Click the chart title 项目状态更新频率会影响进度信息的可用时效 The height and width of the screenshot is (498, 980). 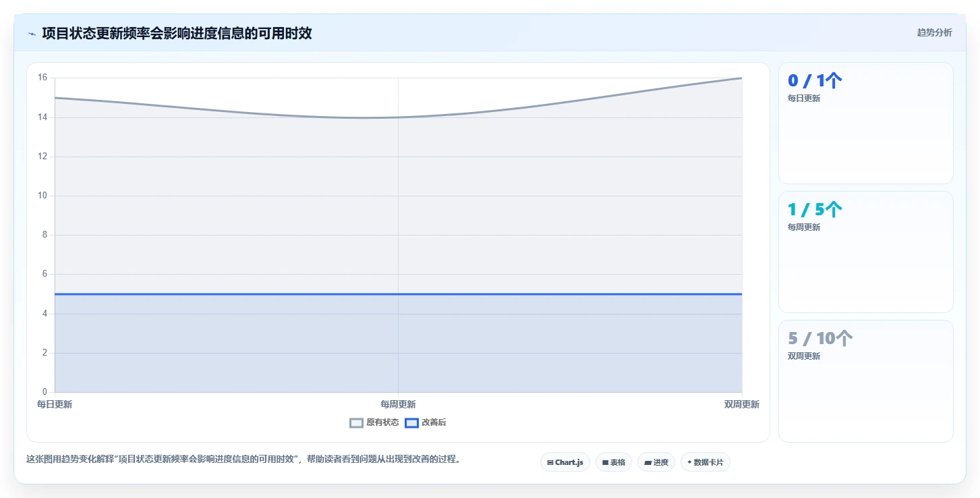[x=177, y=33]
